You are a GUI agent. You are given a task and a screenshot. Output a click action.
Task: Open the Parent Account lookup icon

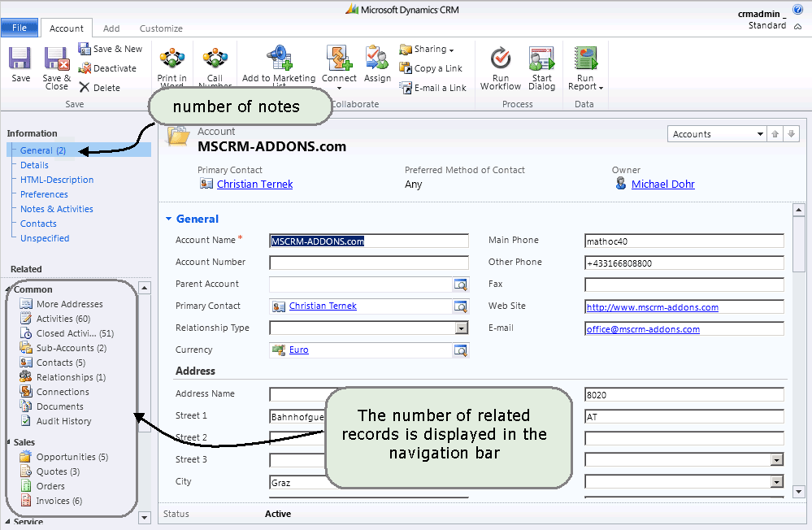click(x=461, y=285)
